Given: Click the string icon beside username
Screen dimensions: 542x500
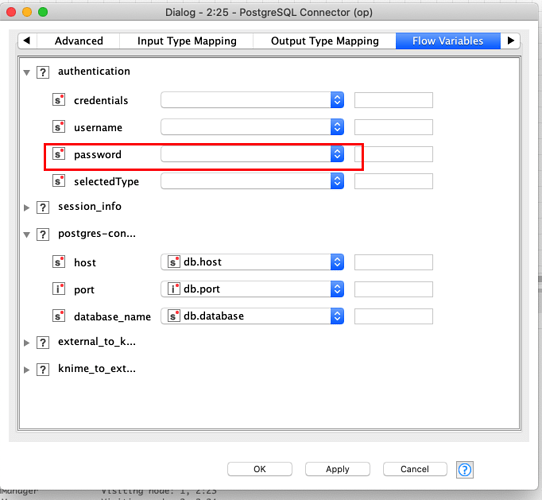Looking at the screenshot, I should pyautogui.click(x=58, y=127).
